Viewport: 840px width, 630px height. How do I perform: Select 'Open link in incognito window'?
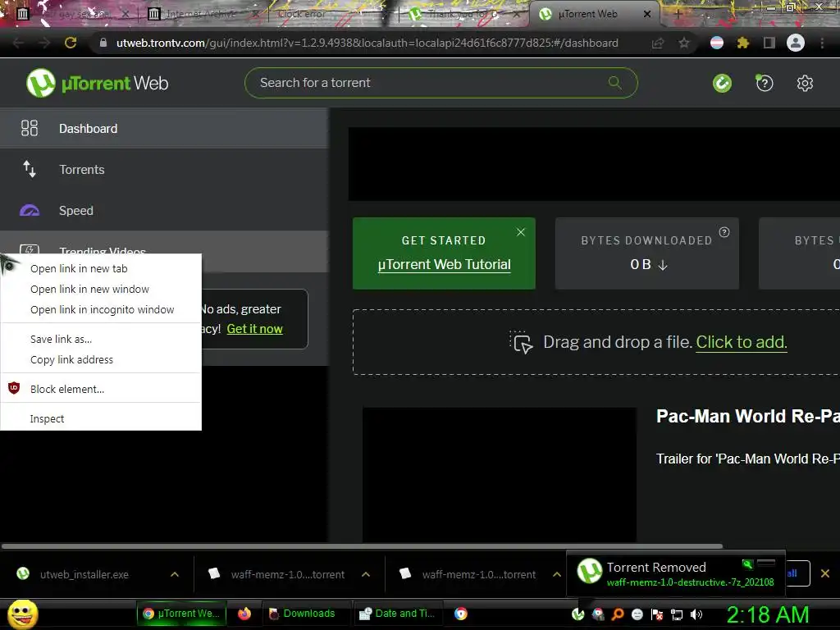pyautogui.click(x=101, y=309)
